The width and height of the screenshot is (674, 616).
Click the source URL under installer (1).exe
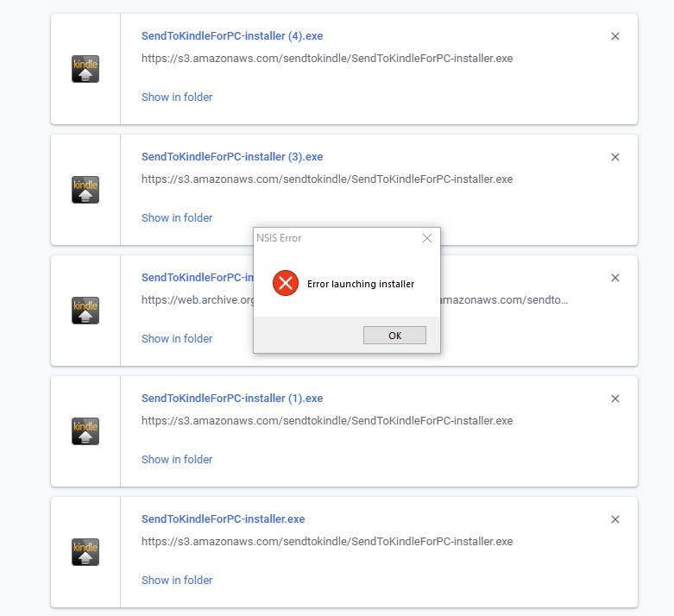tap(327, 421)
